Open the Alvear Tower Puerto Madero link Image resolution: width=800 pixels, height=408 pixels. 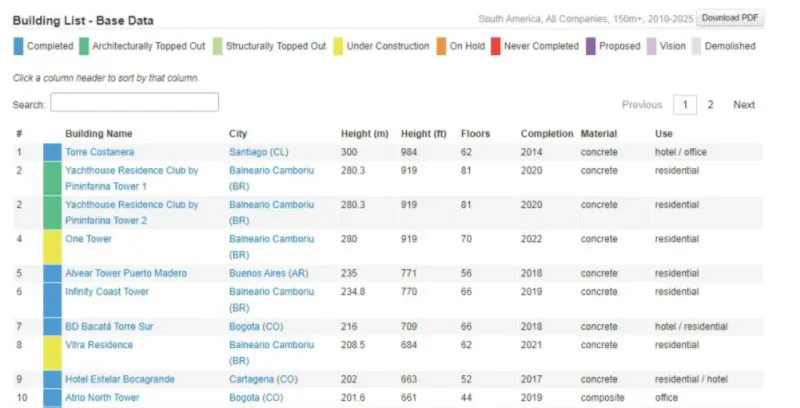(126, 273)
